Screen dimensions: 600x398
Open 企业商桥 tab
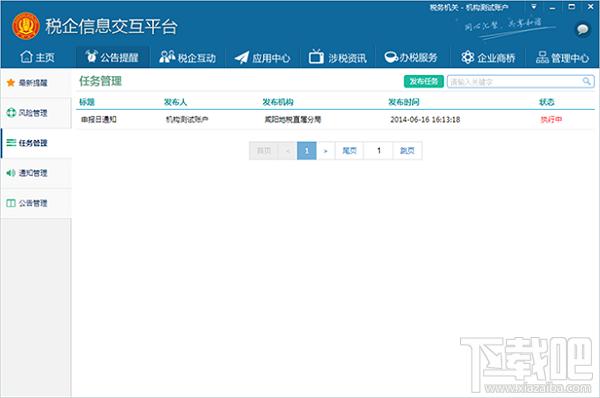click(488, 57)
